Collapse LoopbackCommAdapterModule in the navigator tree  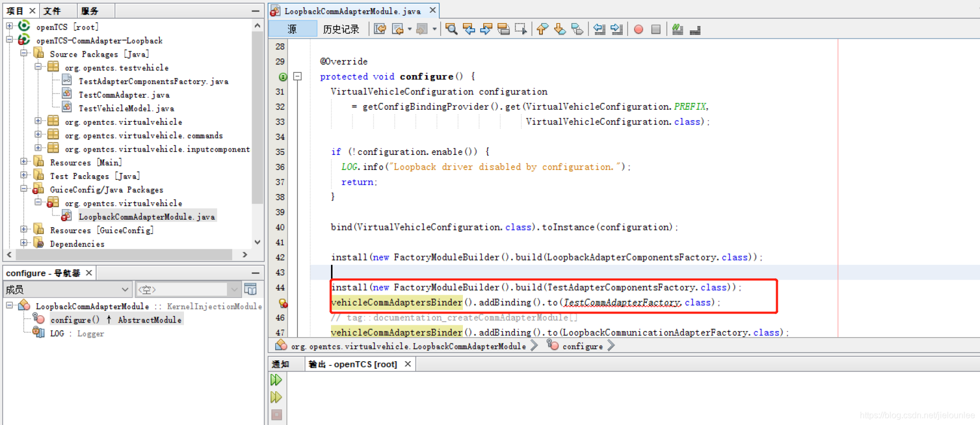click(10, 305)
